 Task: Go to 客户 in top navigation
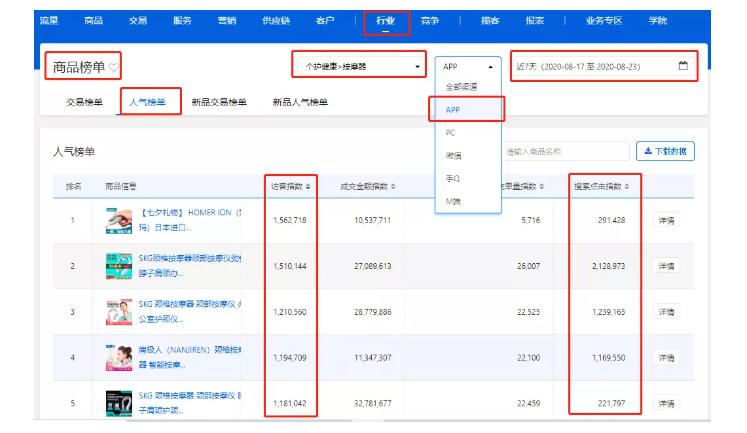tap(325, 20)
